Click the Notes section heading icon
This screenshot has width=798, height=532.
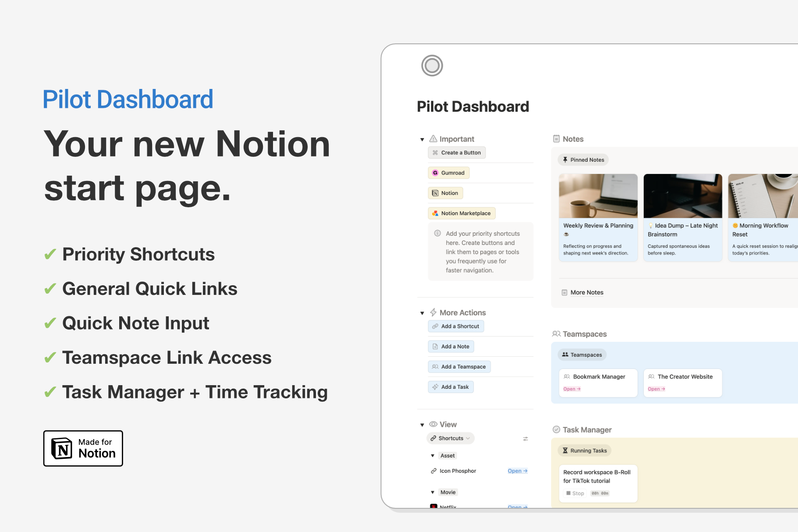[556, 139]
